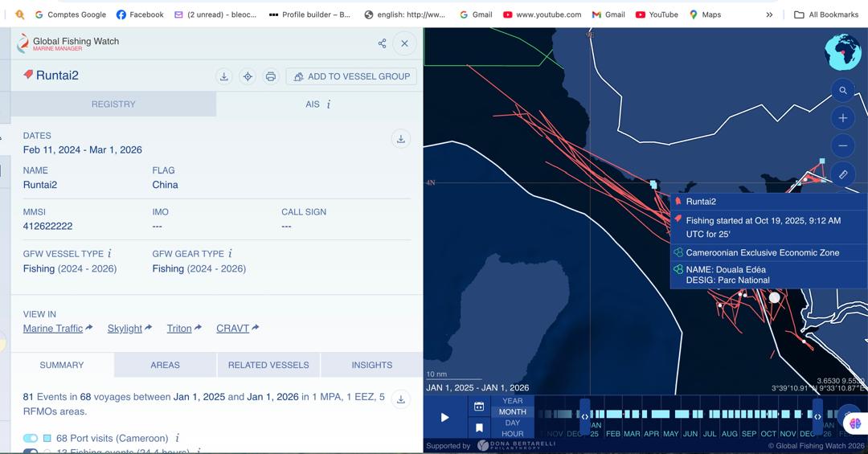Print the vessel profile

tap(271, 76)
